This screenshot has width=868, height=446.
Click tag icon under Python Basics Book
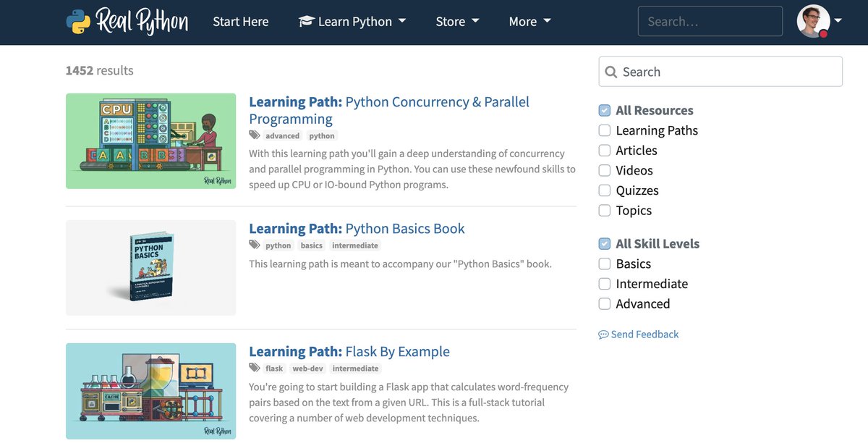point(254,245)
